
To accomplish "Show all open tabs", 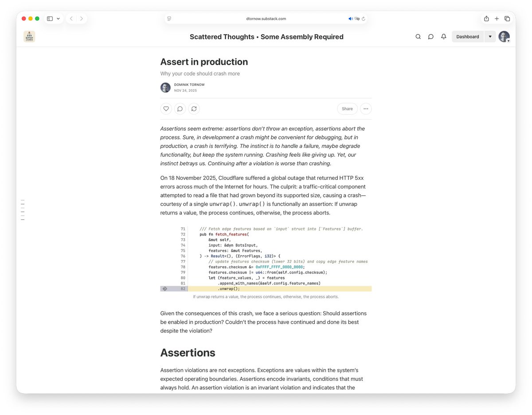I will pos(507,19).
